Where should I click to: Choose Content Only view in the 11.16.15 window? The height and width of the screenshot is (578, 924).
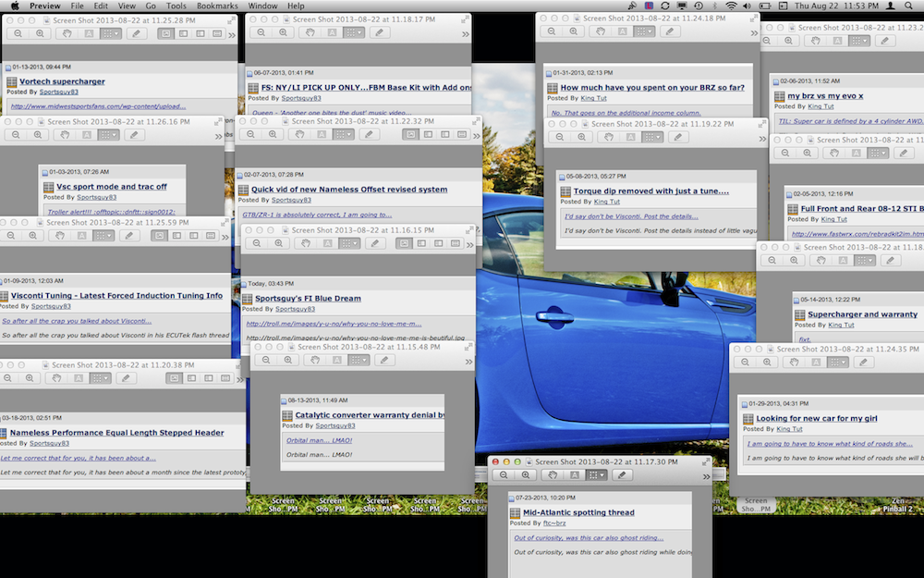pyautogui.click(x=404, y=244)
